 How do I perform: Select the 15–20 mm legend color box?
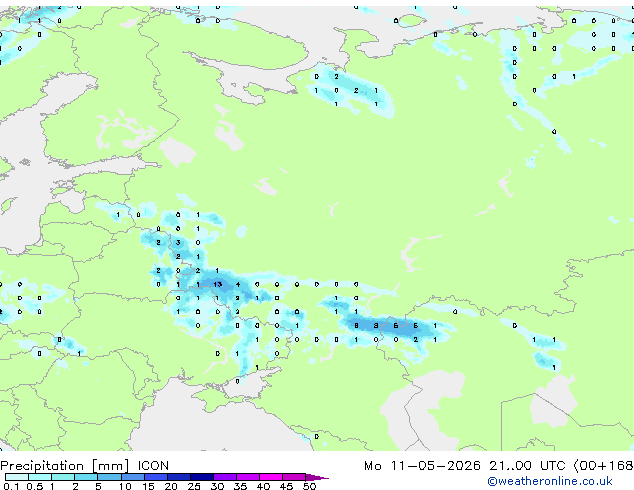[155, 477]
